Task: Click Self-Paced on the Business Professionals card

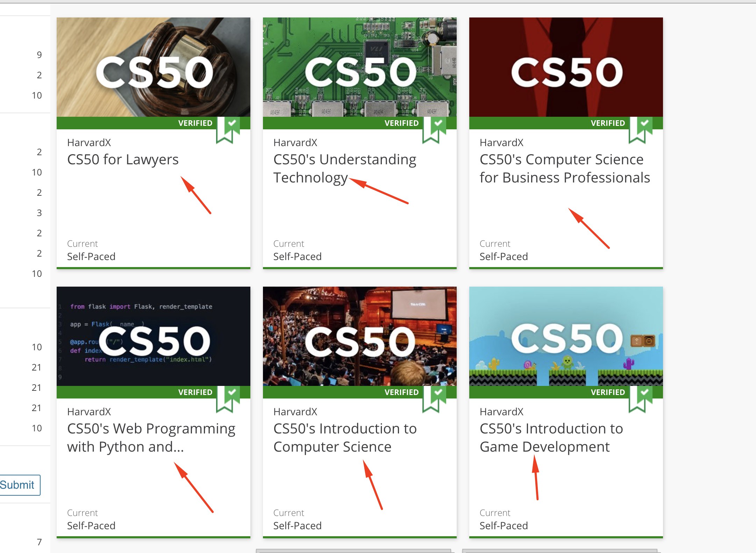Action: tap(504, 257)
